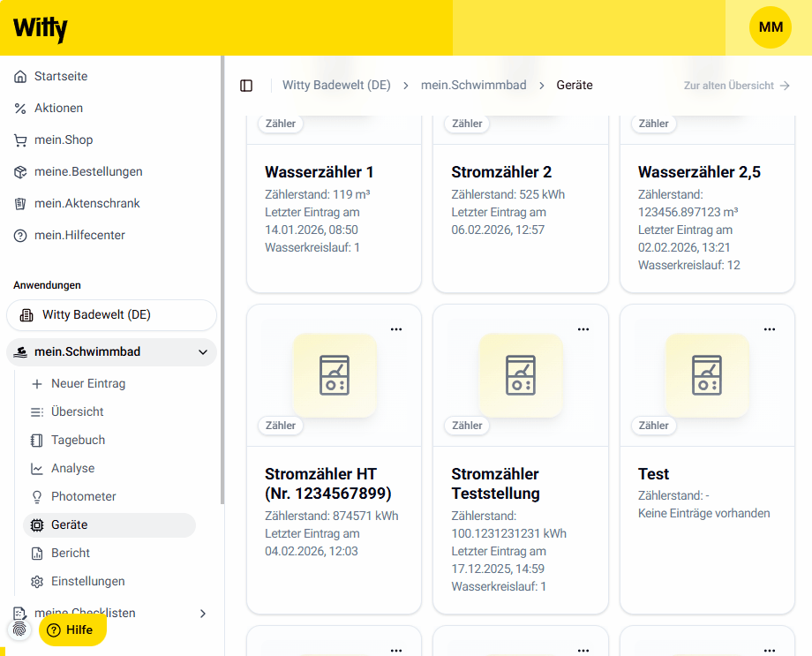Click the Geräte breadcrumb
This screenshot has width=812, height=656.
(575, 85)
